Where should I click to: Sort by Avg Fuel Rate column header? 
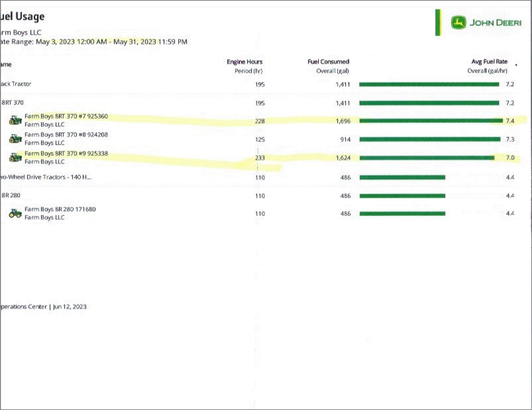489,62
